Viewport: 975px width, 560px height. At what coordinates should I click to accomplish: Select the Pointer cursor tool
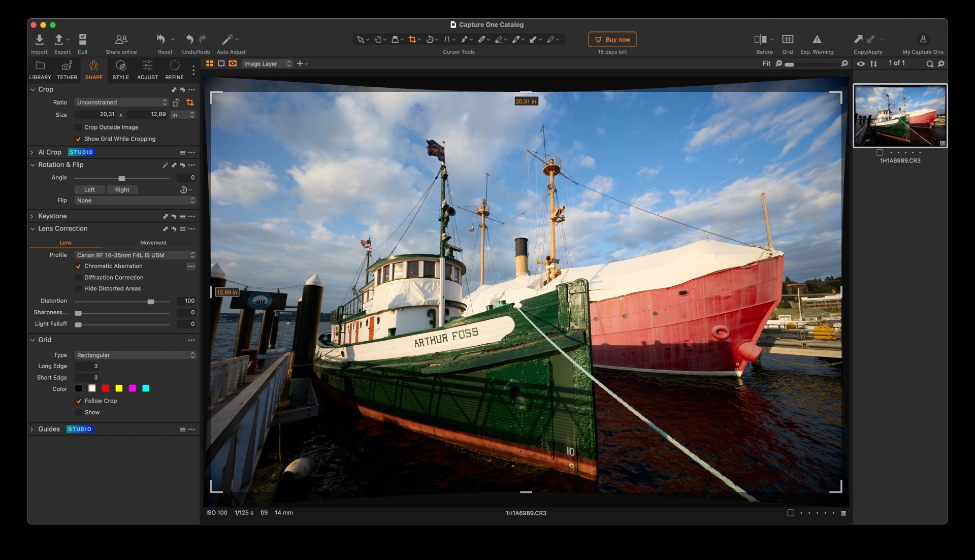360,40
